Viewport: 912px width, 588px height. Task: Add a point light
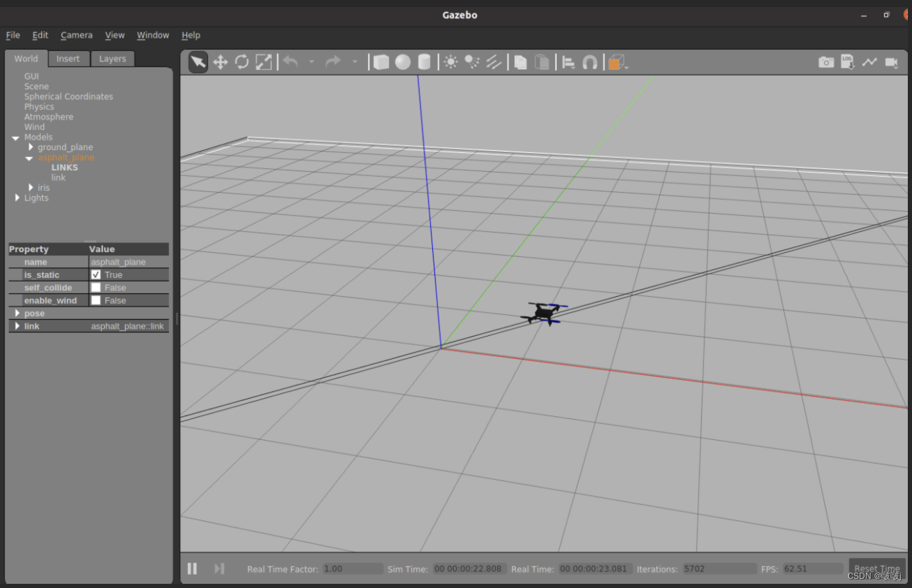point(450,62)
